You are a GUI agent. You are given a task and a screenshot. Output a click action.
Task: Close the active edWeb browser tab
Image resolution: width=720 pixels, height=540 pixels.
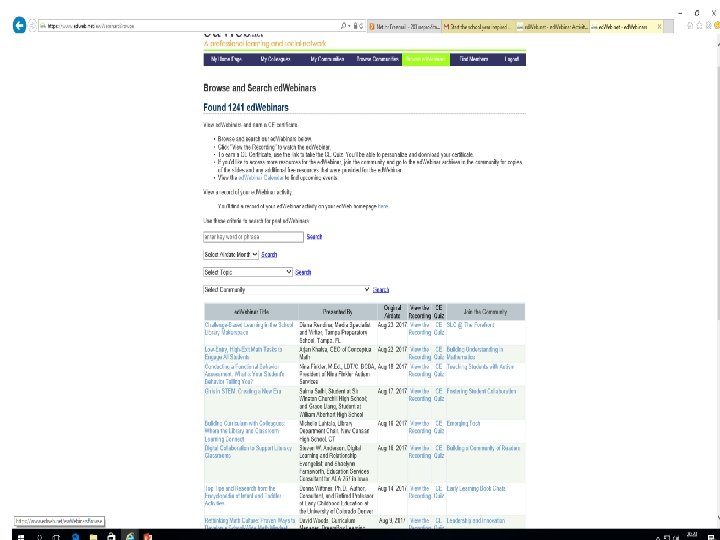659,27
